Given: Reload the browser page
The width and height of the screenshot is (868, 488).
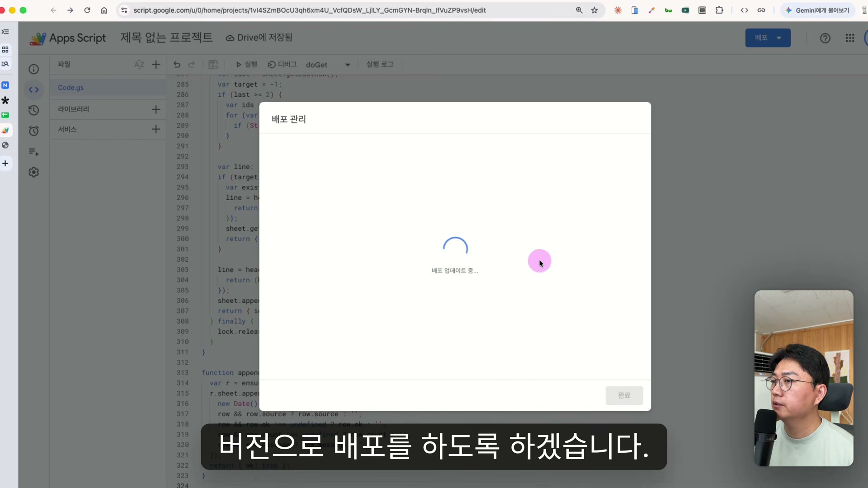Looking at the screenshot, I should 87,10.
